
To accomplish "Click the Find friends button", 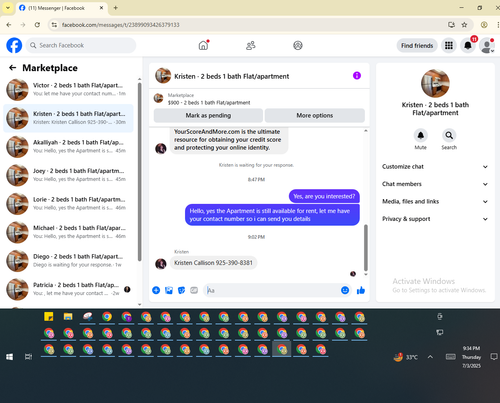I will [x=417, y=45].
